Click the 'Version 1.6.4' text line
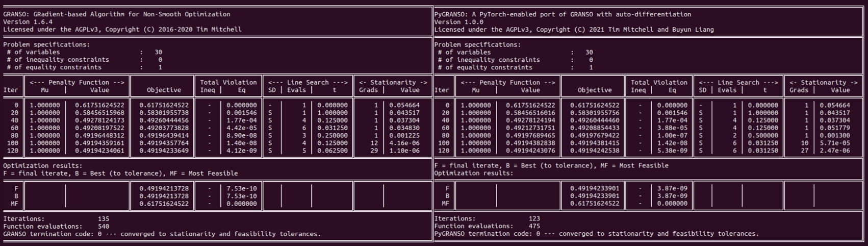Viewport: 868px width, 246px height. 28,22
